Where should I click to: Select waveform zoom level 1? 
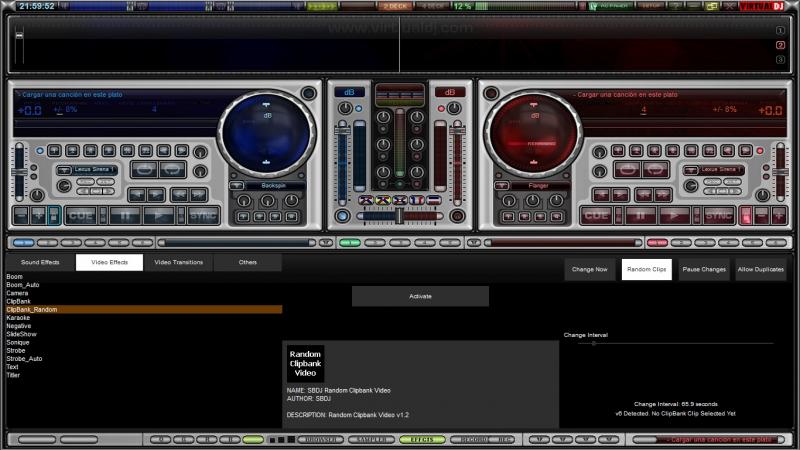(x=780, y=31)
